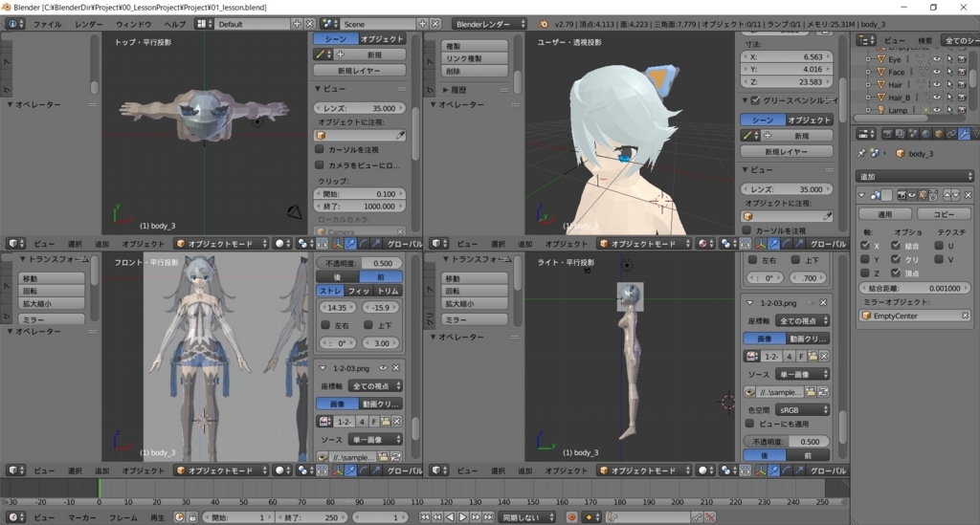The height and width of the screenshot is (525, 980).
Task: Open the ウィンドウ menu
Action: [x=133, y=24]
